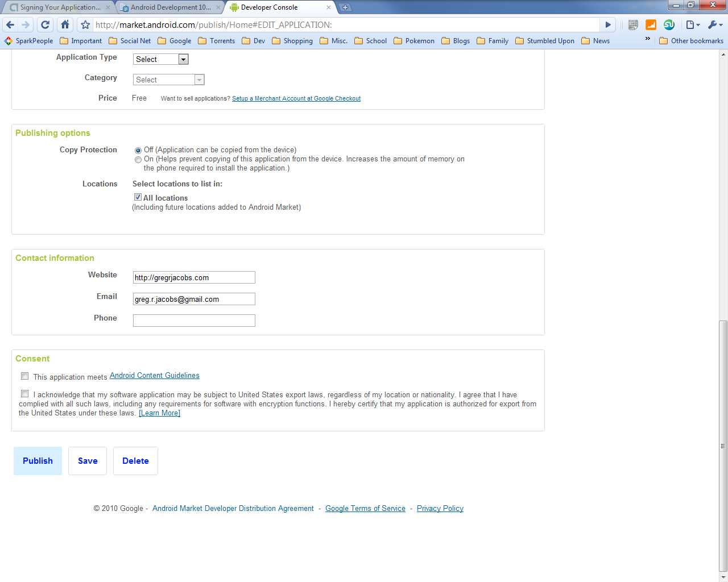Viewport: 728px width, 582px height.
Task: Tick the US export laws acknowledgement checkbox
Action: pyautogui.click(x=25, y=393)
